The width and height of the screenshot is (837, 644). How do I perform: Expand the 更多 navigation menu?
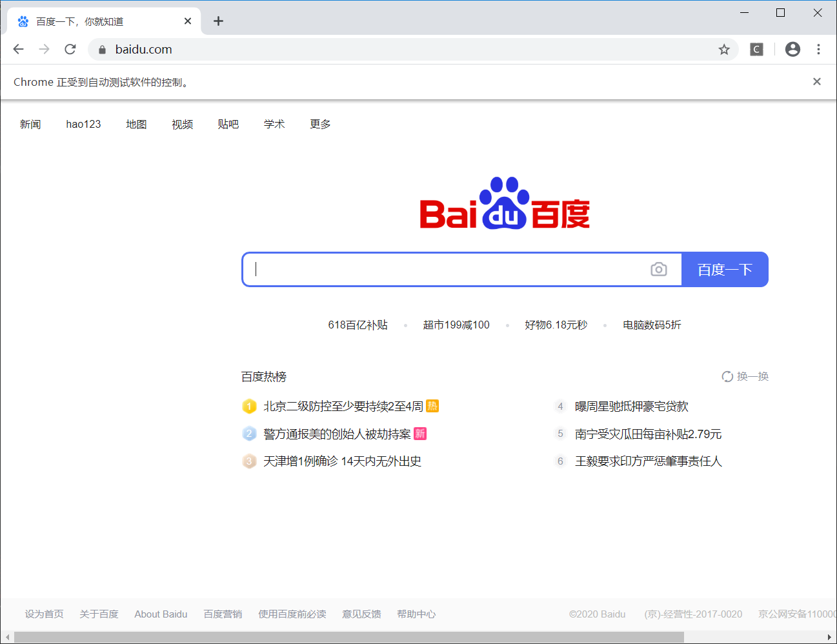pos(320,124)
